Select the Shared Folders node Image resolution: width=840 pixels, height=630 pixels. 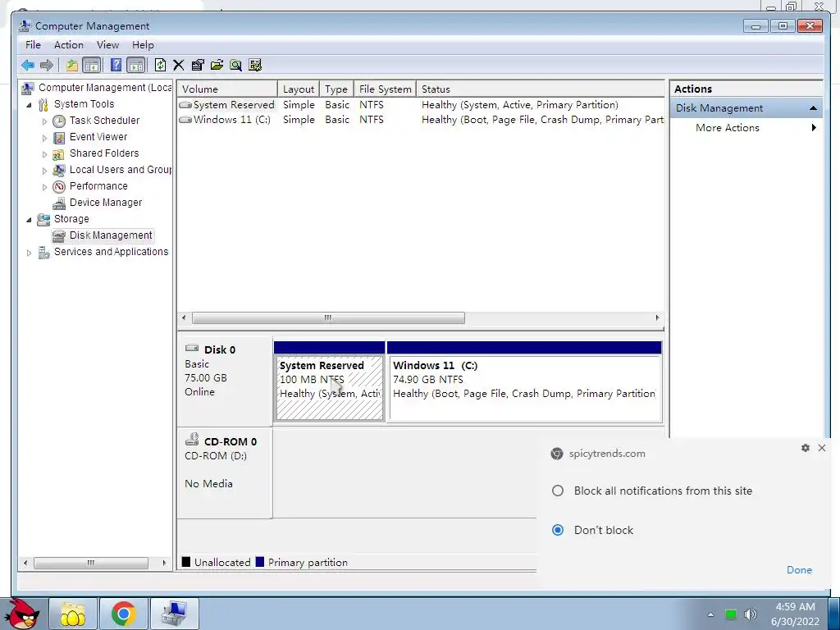click(104, 153)
